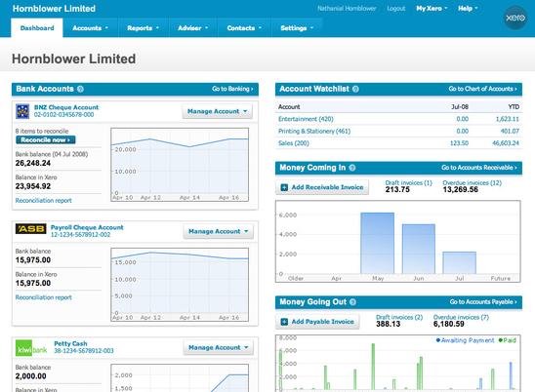Click the Jun bar in receivables chart
Image resolution: width=535 pixels, height=392 pixels.
click(x=419, y=249)
